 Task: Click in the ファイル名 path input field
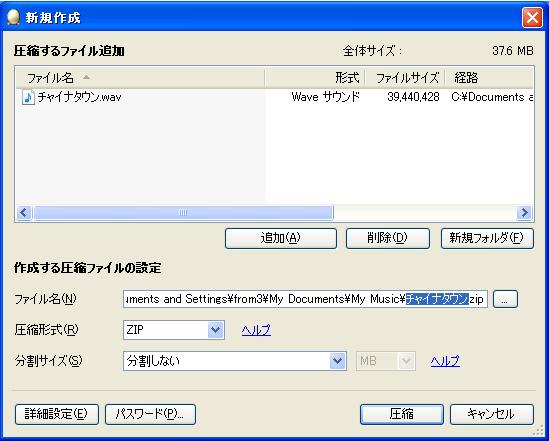point(305,299)
